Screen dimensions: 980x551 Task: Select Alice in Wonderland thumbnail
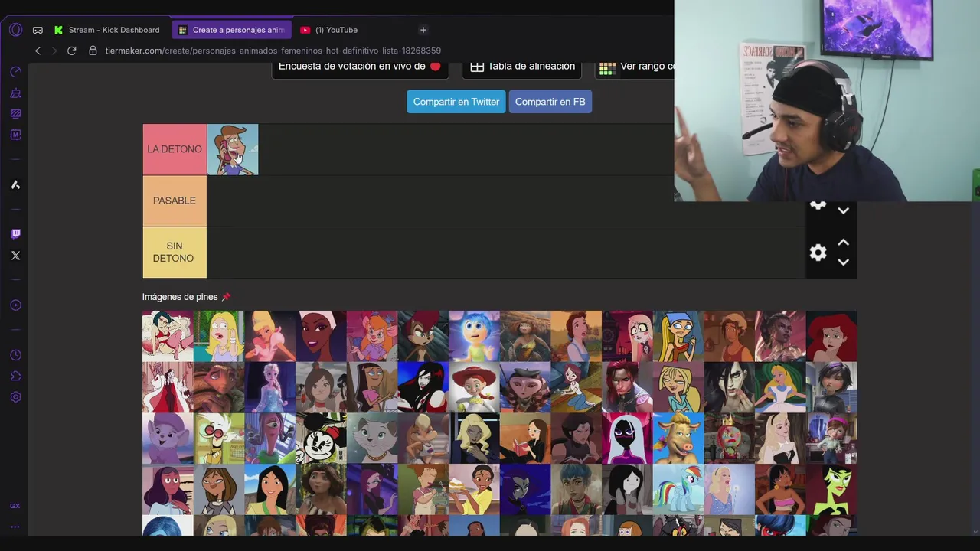[x=780, y=387]
